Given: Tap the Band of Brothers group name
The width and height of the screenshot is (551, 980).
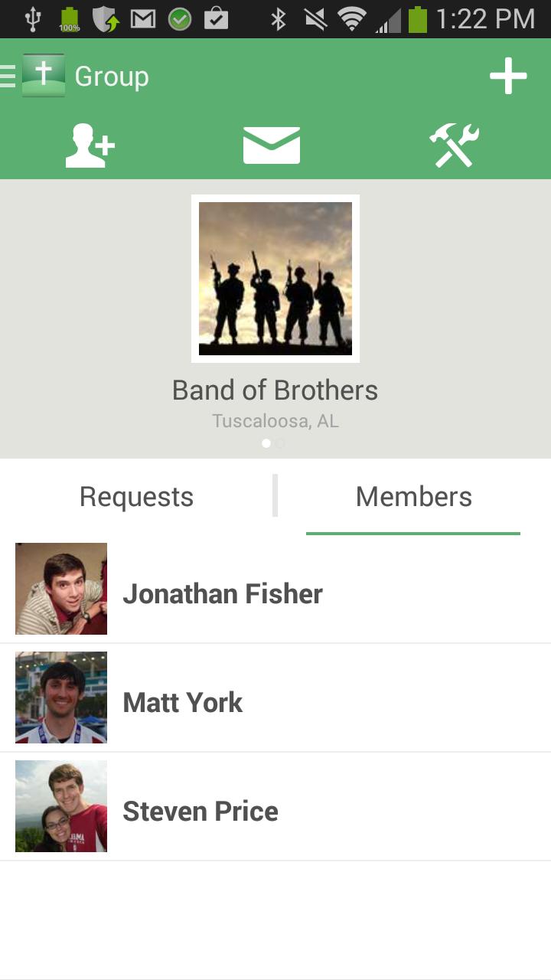Looking at the screenshot, I should point(275,390).
